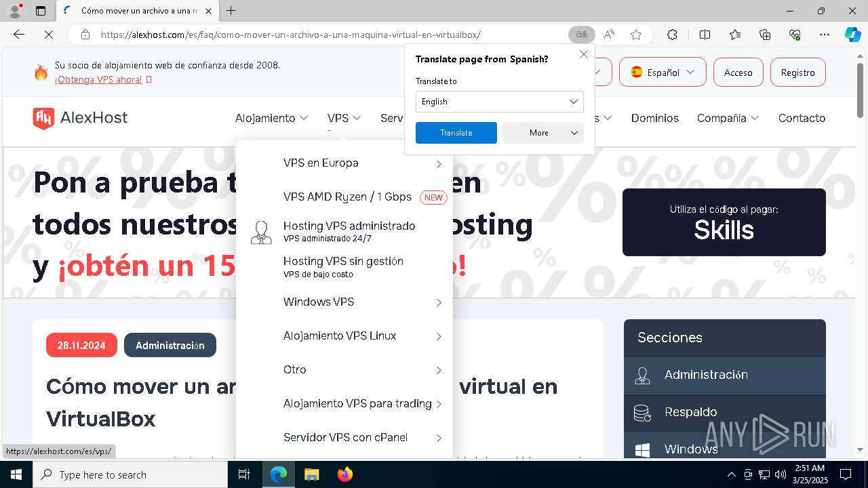
Task: Launch Firefox from taskbar
Action: tap(344, 474)
